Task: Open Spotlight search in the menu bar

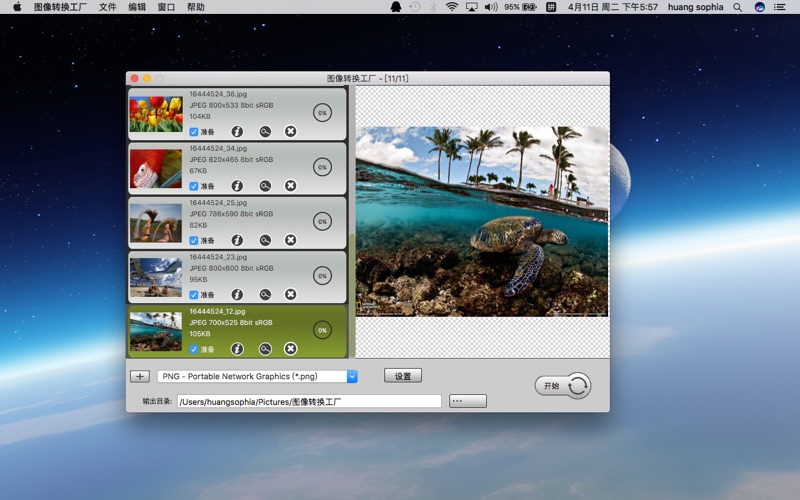Action: [x=738, y=7]
